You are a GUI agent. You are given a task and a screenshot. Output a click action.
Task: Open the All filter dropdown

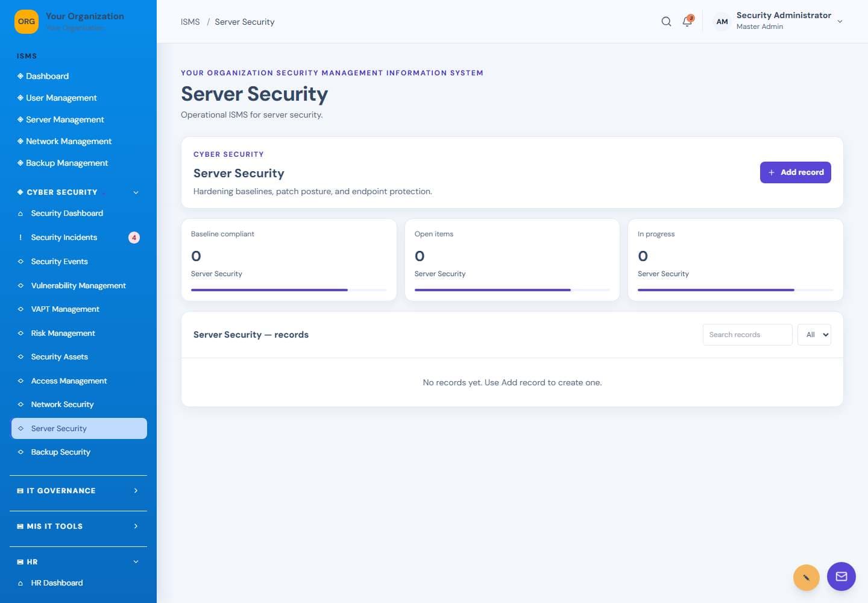click(814, 335)
